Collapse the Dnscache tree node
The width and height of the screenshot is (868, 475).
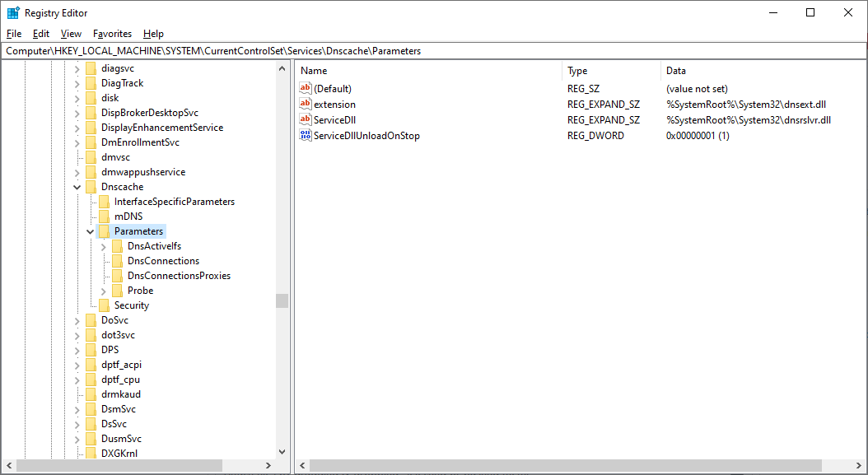(x=77, y=187)
